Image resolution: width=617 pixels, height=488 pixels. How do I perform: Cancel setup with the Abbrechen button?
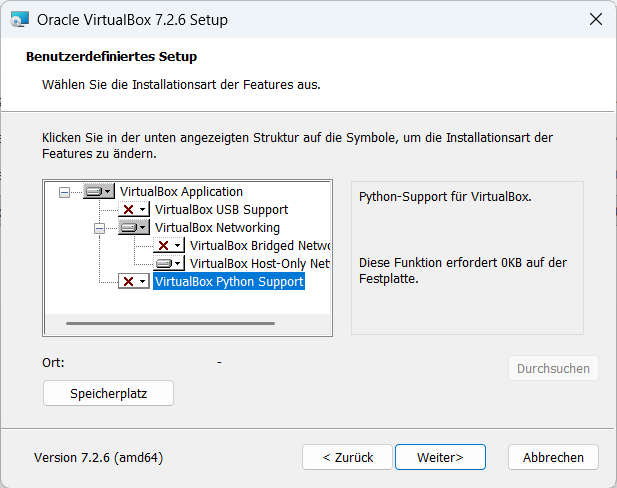coord(553,457)
